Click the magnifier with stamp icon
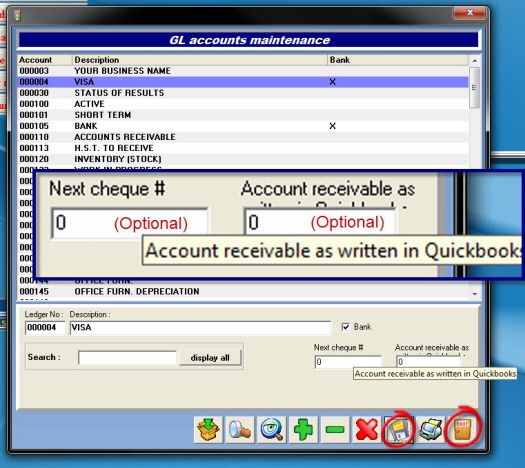The height and width of the screenshot is (468, 525). click(x=240, y=430)
